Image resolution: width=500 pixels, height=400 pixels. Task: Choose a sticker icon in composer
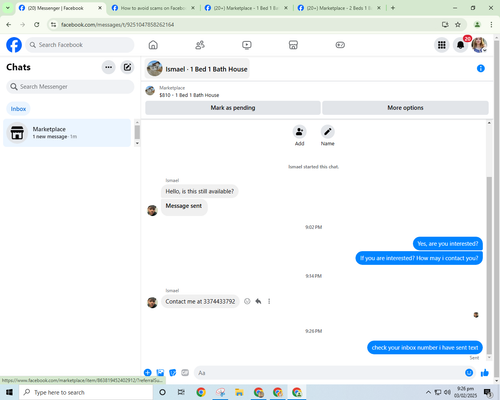(173, 373)
